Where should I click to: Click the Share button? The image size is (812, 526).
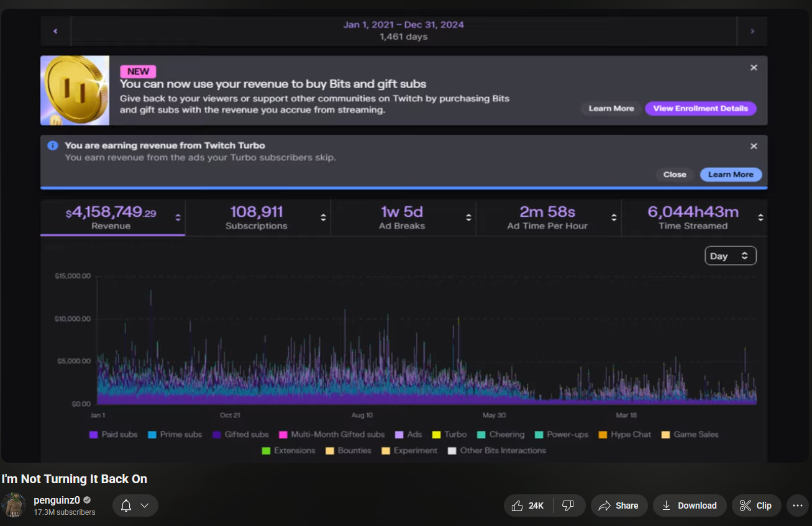click(619, 506)
